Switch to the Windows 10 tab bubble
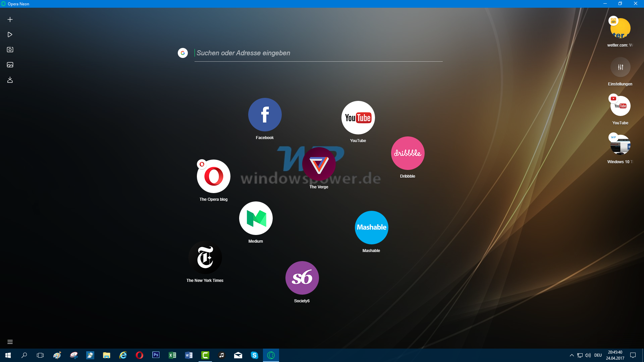The image size is (644, 362). coord(621,145)
